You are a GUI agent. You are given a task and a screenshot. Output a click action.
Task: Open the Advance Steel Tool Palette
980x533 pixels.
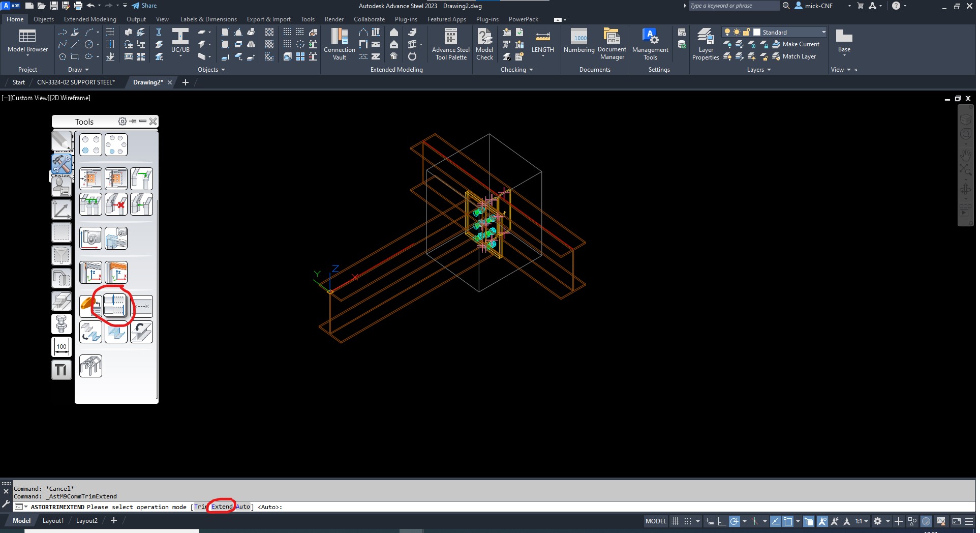(450, 43)
